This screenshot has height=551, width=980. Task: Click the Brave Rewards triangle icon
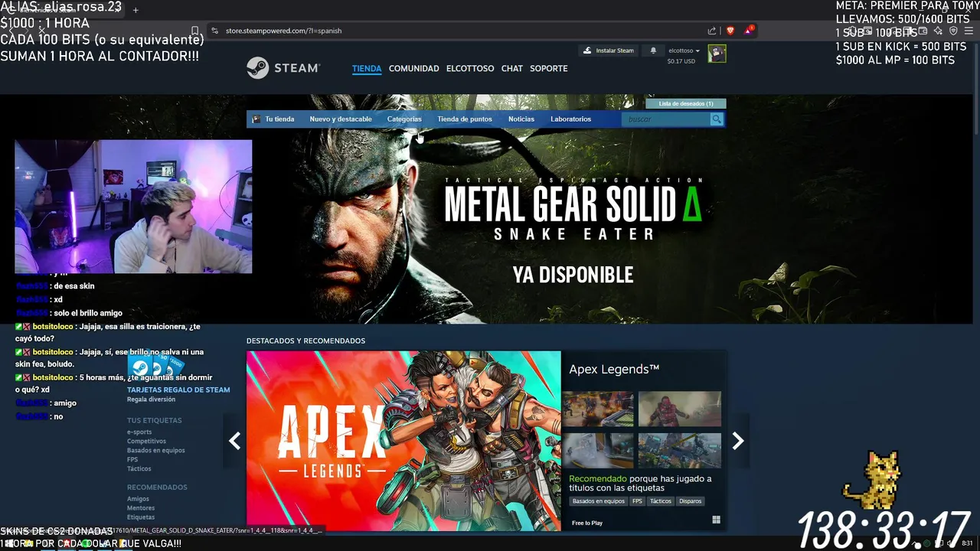(x=748, y=31)
